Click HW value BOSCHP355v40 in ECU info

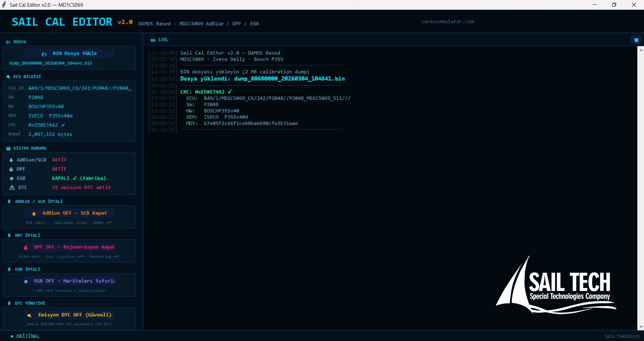coord(46,107)
